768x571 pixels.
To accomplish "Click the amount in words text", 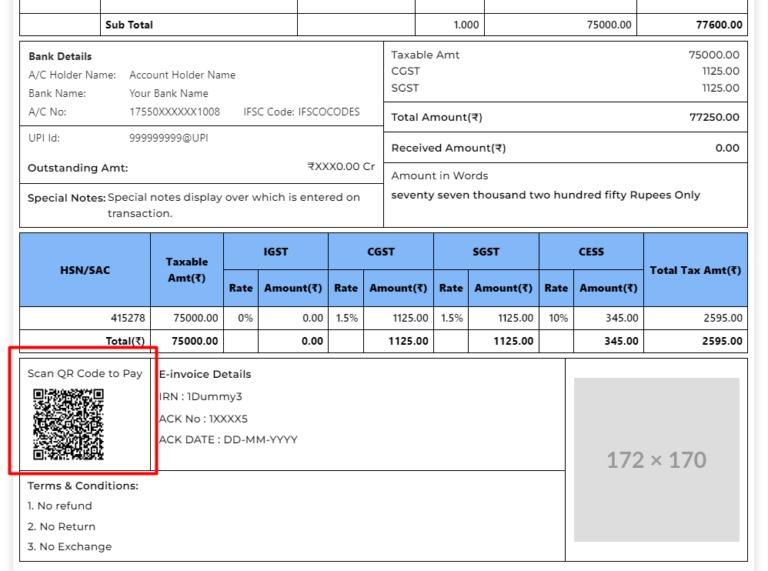I will 545,195.
